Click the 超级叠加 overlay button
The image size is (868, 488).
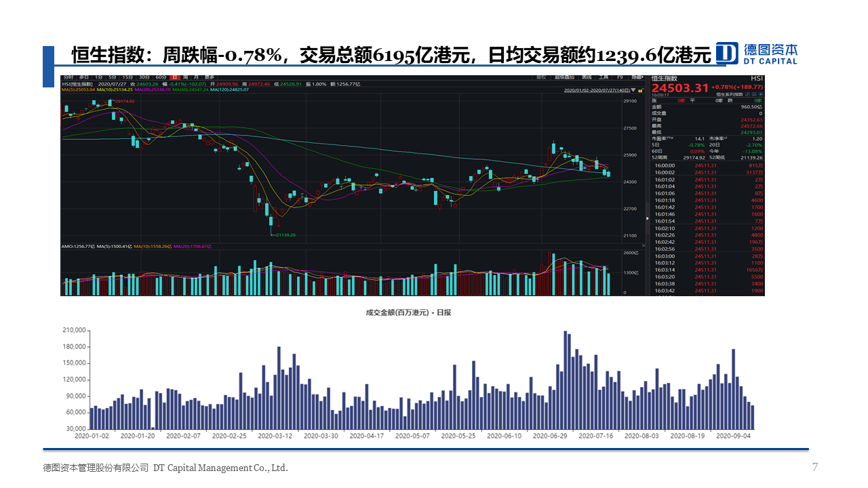[564, 77]
